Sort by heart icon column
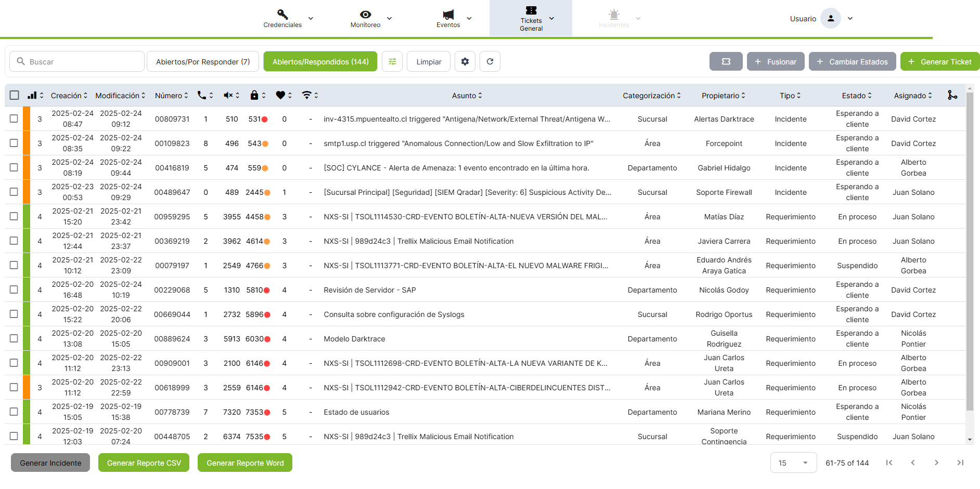980x489 pixels. (283, 95)
